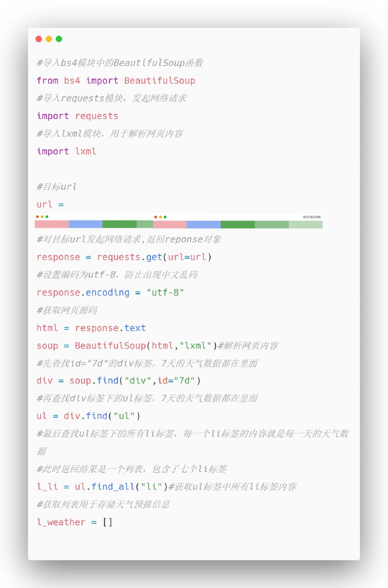Click small yellow dot on right color strip

pyautogui.click(x=160, y=217)
